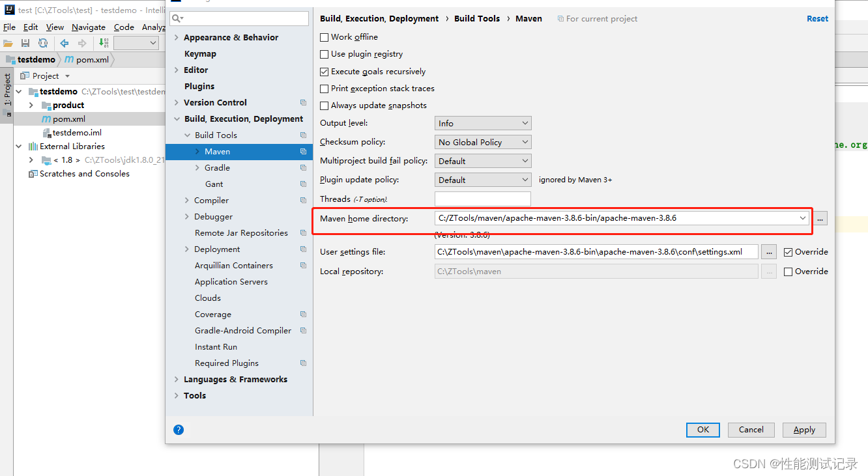Click the Cancel button

tap(751, 430)
